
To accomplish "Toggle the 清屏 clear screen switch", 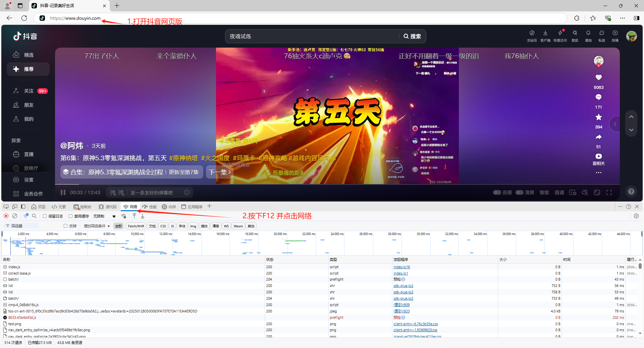I will coord(520,192).
